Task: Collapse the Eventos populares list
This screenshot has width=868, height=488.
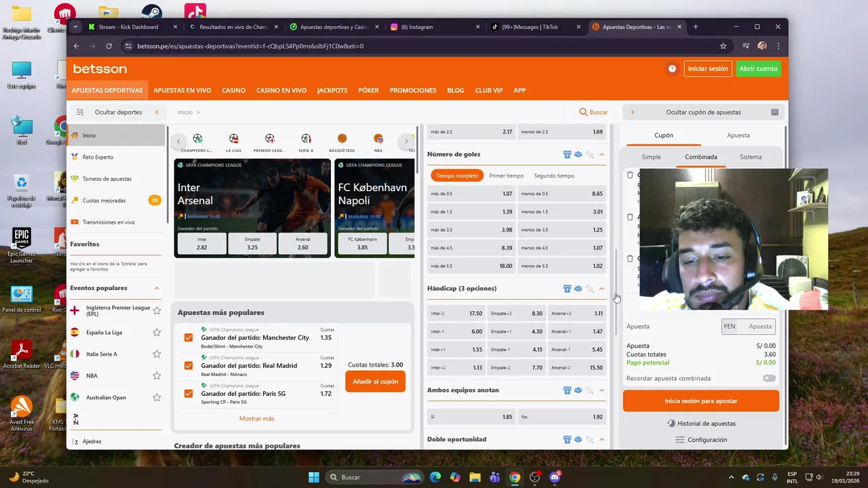Action: pyautogui.click(x=157, y=288)
